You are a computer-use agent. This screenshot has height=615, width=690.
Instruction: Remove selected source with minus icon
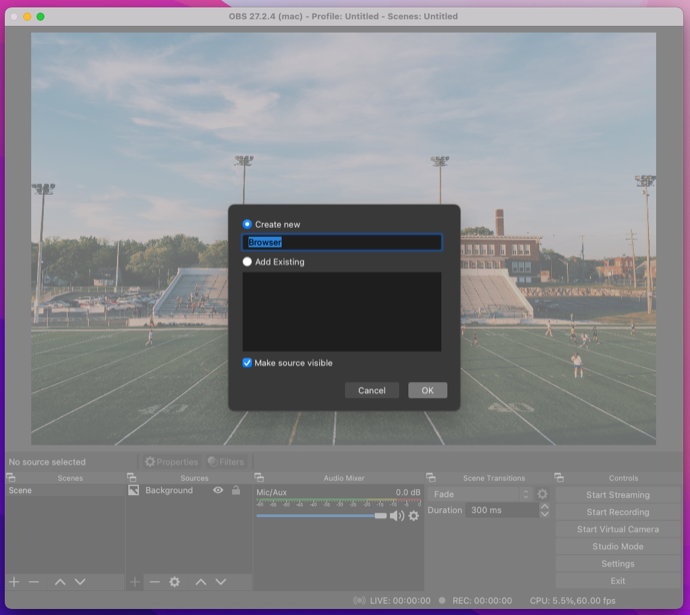[x=154, y=582]
